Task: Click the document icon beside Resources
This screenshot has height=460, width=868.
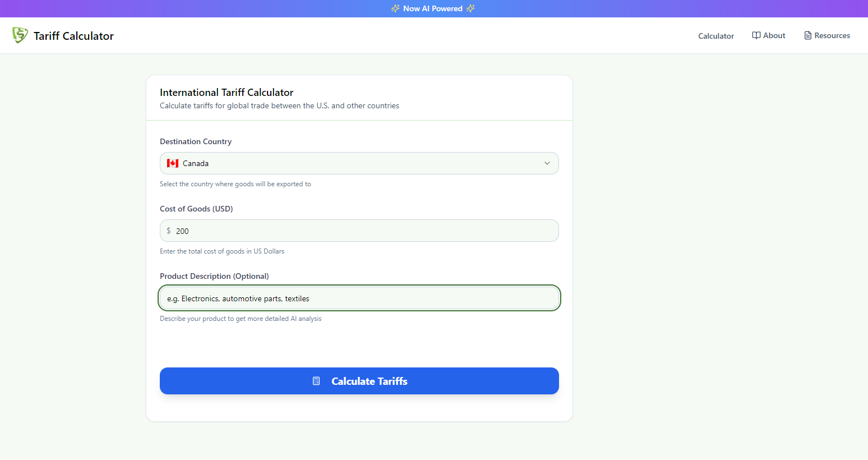Action: click(808, 35)
